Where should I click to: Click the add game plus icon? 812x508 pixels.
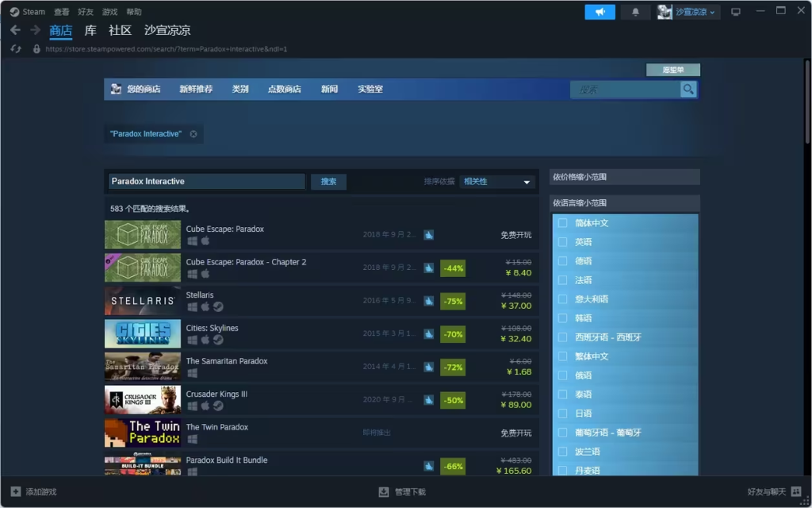tap(16, 491)
